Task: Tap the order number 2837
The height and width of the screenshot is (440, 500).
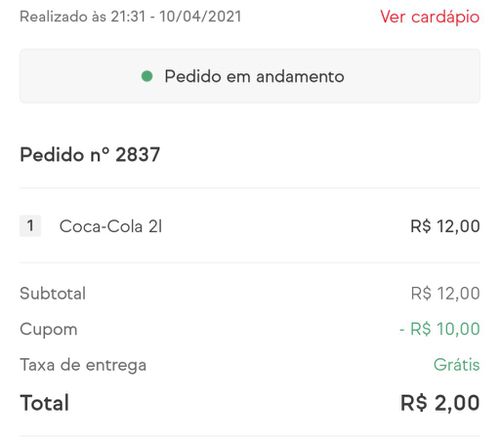Action: coord(138,155)
